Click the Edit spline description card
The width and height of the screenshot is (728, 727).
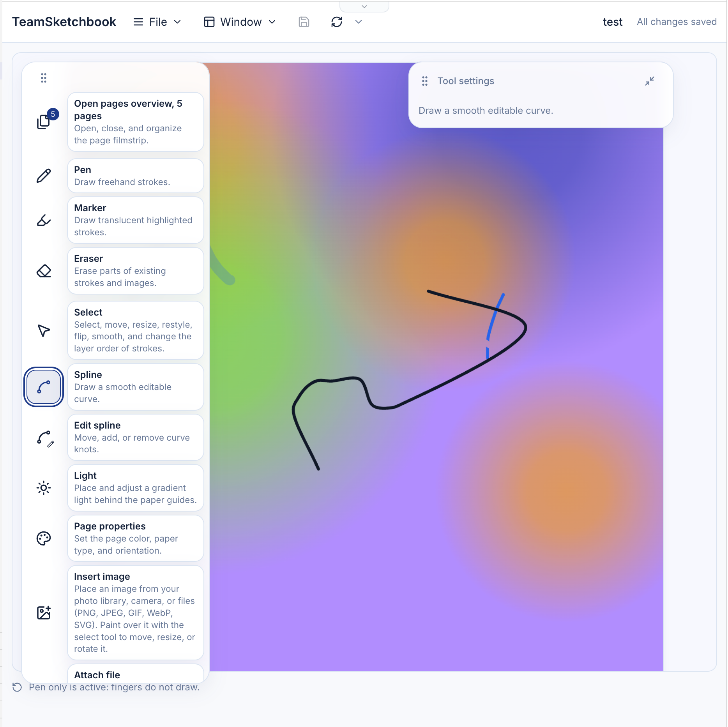(136, 438)
